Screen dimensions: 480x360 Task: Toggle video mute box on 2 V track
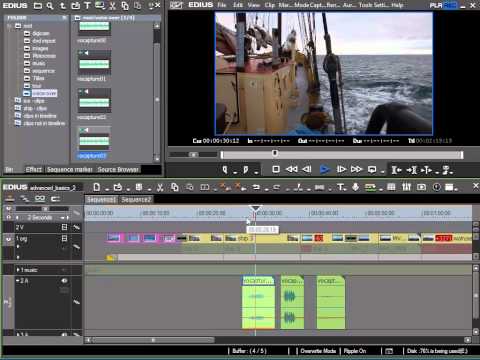click(64, 227)
